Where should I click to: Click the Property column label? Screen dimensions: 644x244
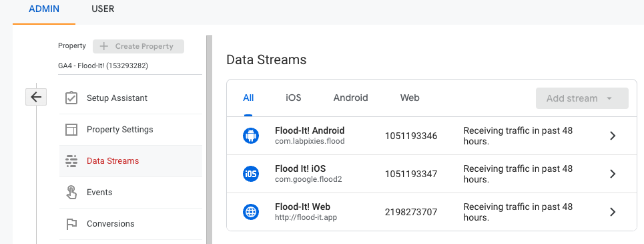[x=72, y=45]
